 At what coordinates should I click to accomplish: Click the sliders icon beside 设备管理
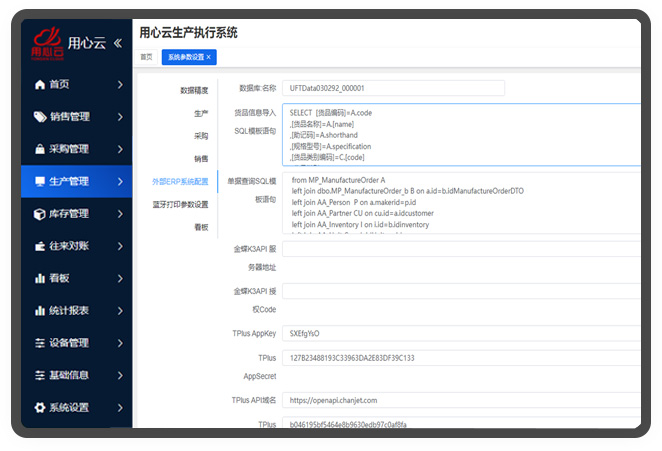point(40,343)
